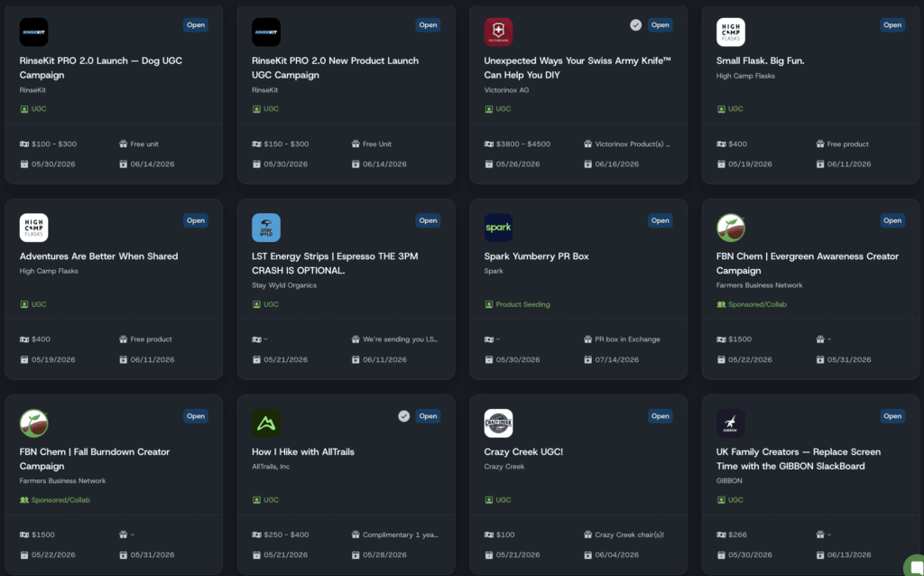The image size is (924, 576).
Task: Select the $100 – $300 payment value
Action: (54, 144)
